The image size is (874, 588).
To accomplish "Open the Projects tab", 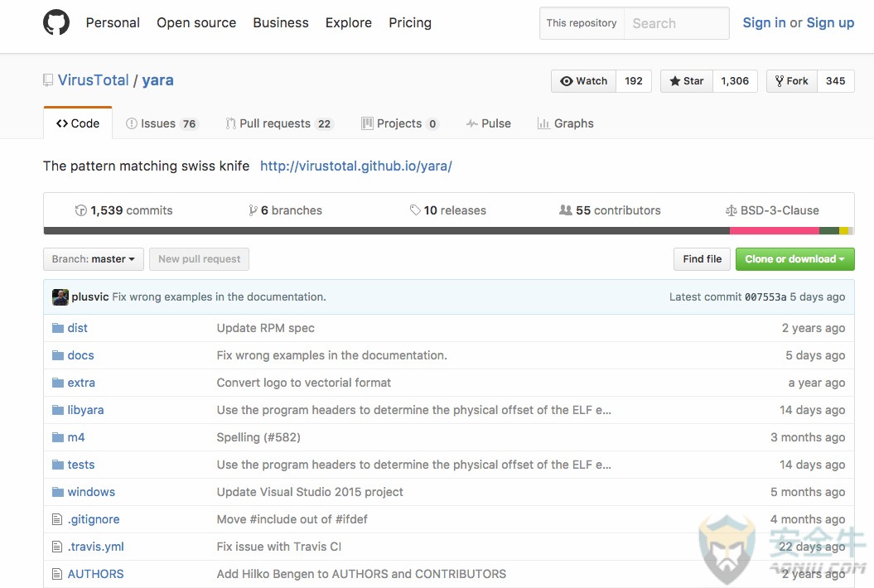I will pyautogui.click(x=400, y=123).
